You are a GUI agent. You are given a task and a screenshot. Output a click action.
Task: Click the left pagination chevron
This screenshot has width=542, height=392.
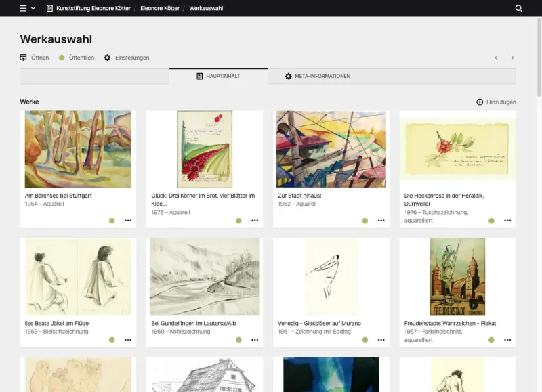497,58
